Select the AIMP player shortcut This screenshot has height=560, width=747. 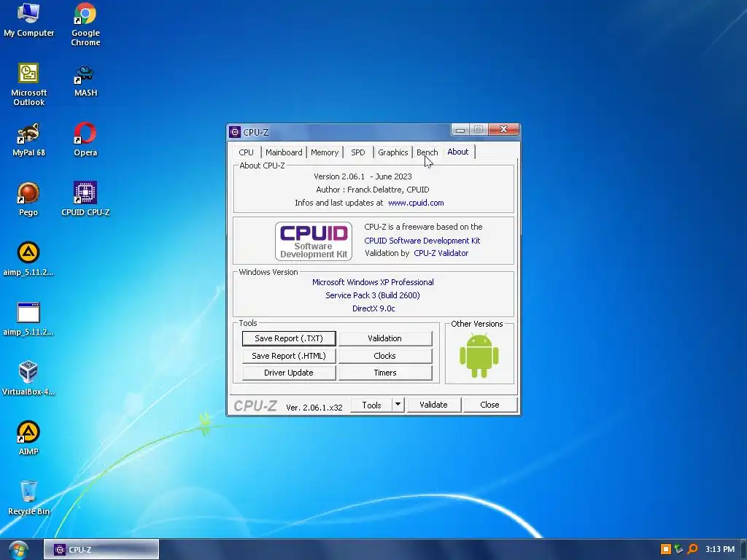(28, 437)
